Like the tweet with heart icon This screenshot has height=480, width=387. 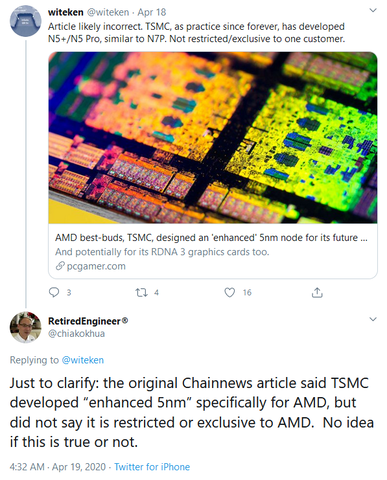pos(229,292)
